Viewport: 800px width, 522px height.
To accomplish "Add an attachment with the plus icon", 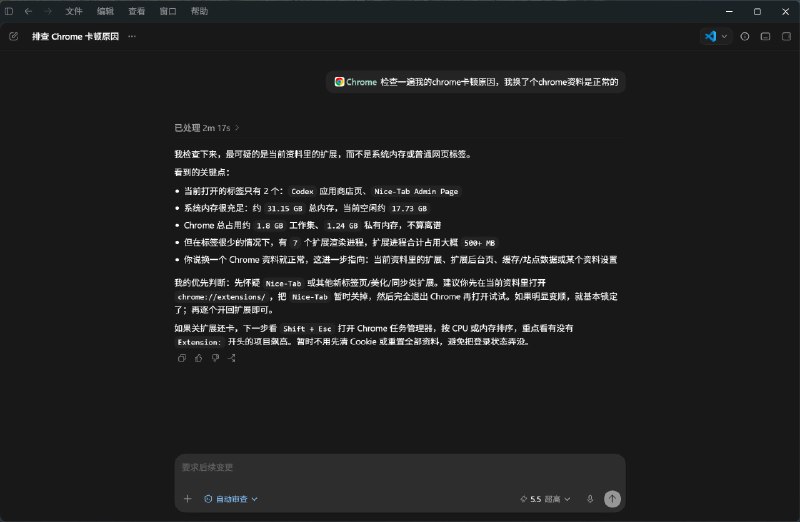I will (x=188, y=499).
